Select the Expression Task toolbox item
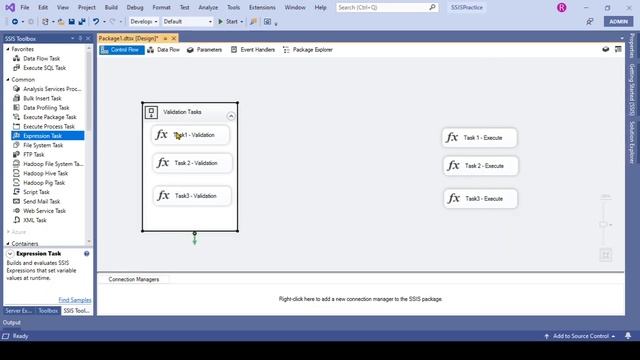This screenshot has height=360, width=640. click(48, 136)
